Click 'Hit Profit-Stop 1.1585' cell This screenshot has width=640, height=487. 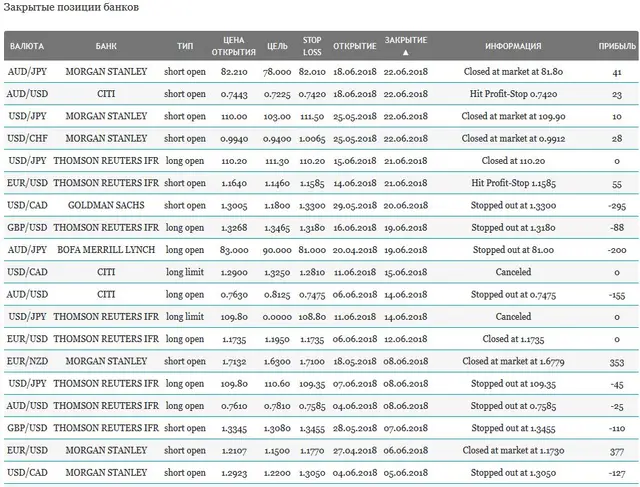[x=513, y=183]
